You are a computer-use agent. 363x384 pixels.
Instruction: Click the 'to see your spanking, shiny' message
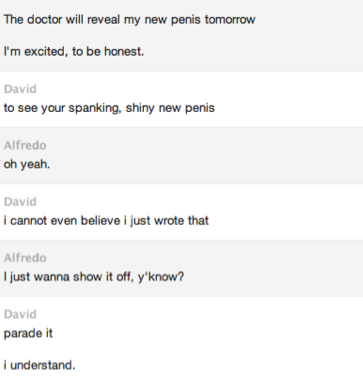coord(109,108)
